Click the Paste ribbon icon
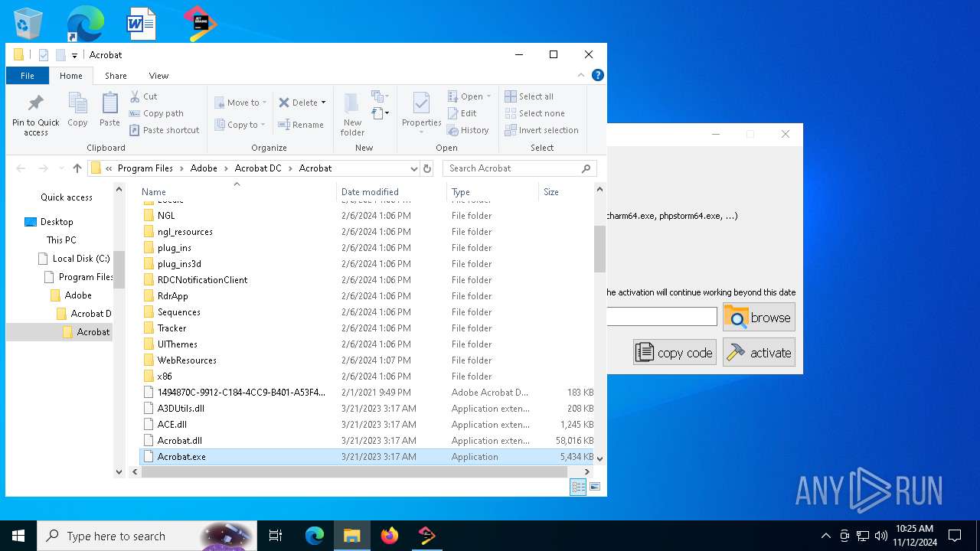This screenshot has height=551, width=980. (x=109, y=109)
